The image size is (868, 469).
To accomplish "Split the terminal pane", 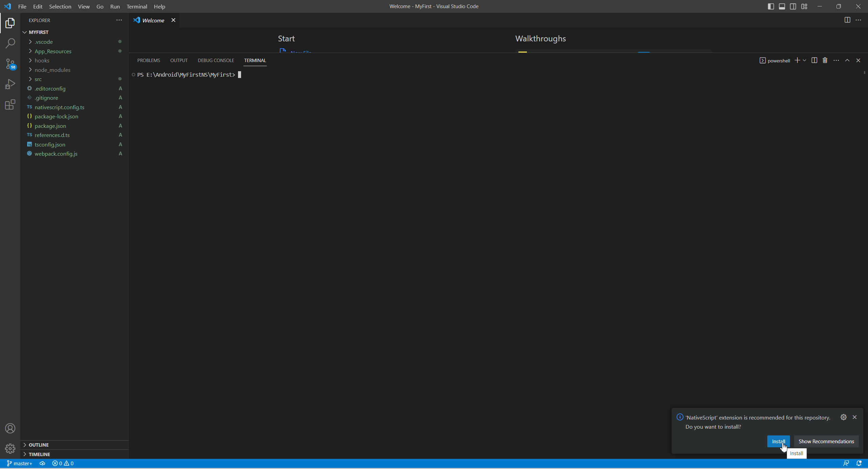I will tap(814, 60).
